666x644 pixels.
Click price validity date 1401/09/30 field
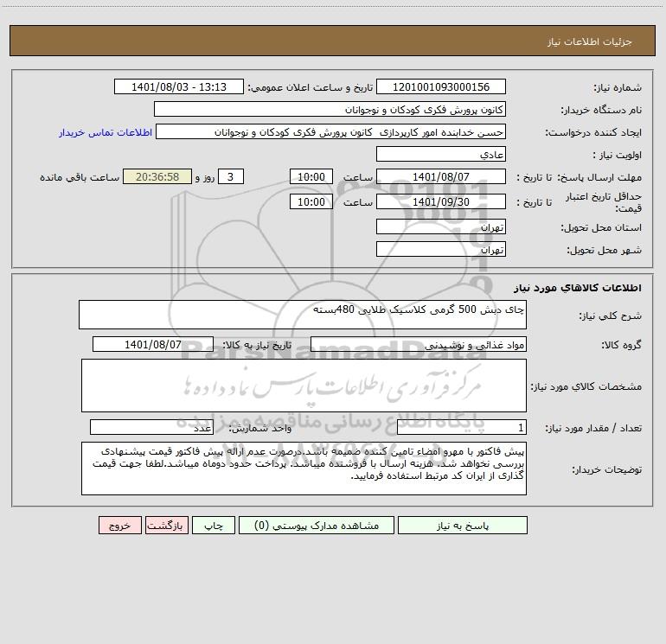coord(441,201)
